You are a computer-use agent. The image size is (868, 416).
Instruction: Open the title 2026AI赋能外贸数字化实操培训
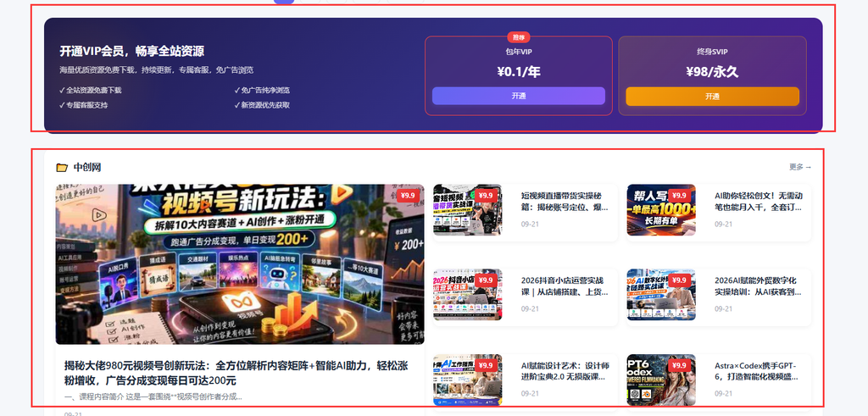[759, 286]
